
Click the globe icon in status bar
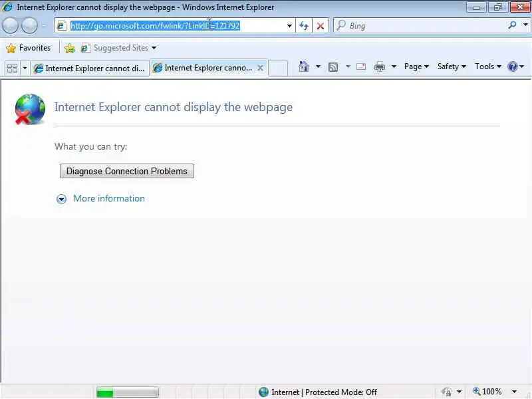coord(263,392)
